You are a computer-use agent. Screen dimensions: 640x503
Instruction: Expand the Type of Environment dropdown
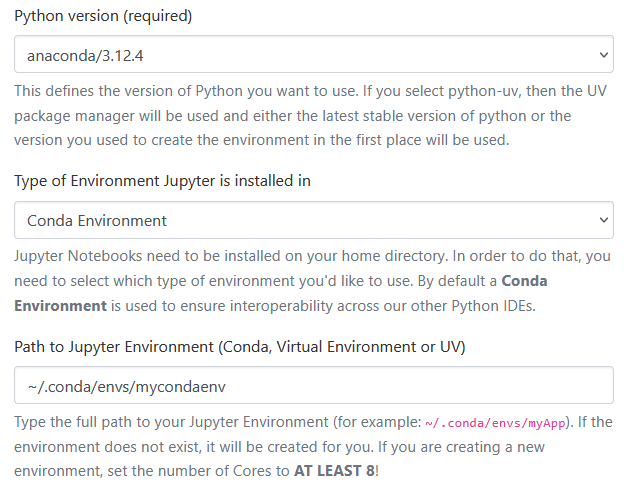coord(313,220)
